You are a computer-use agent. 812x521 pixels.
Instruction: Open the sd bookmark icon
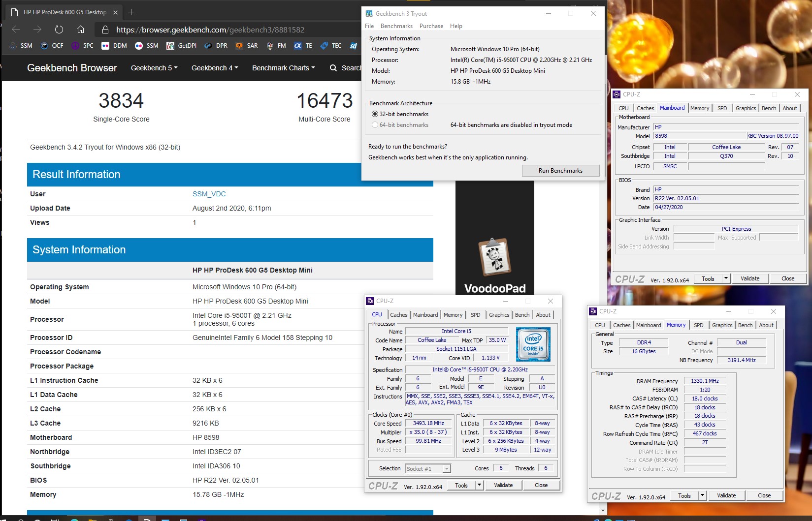[x=354, y=45]
